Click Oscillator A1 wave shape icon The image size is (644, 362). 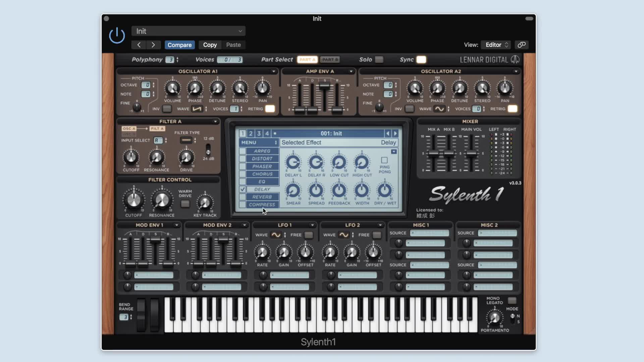197,109
